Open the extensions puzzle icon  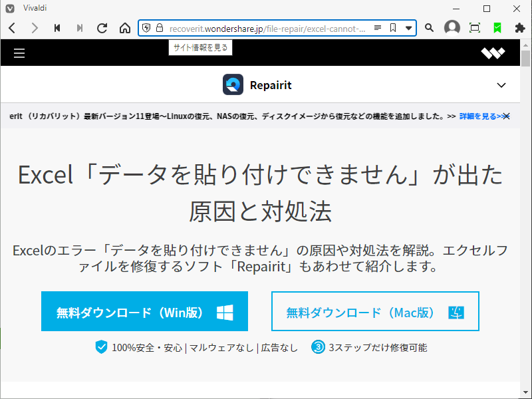pos(520,28)
